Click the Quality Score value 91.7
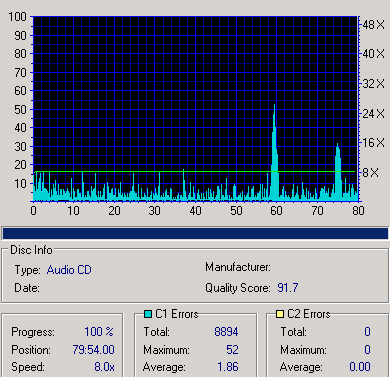The image size is (390, 377). tap(288, 288)
